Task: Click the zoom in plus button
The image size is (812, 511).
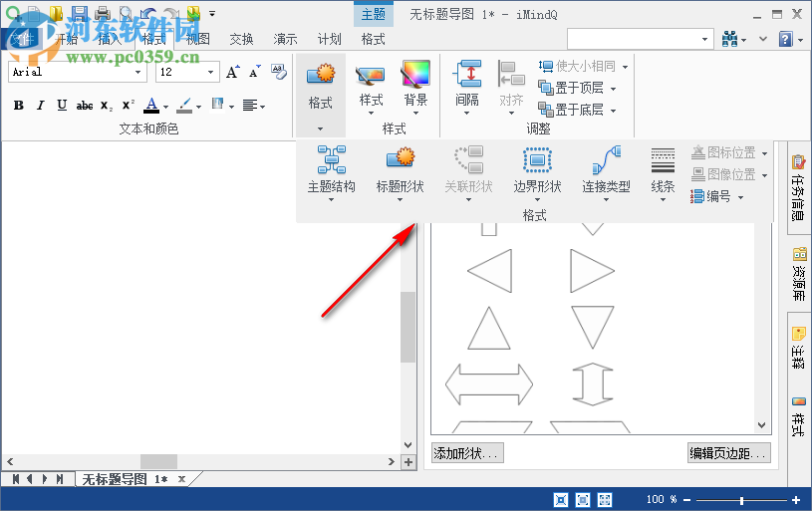Action: click(796, 500)
